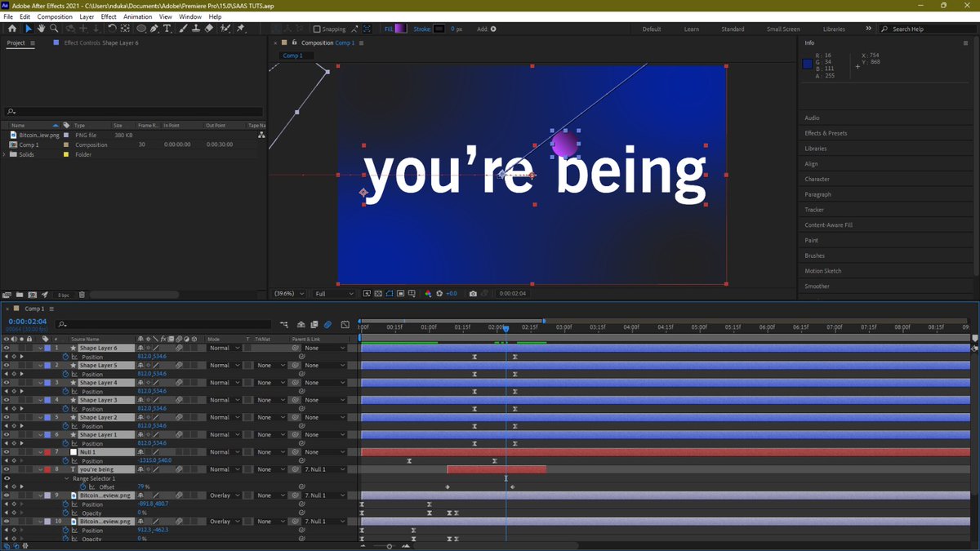980x551 pixels.
Task: Select the Home icon in toolbar
Action: (11, 29)
